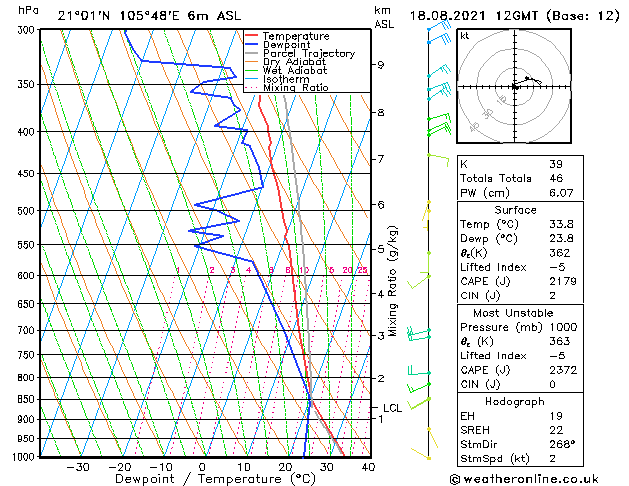Click the surface Dewp value 23.8
This screenshot has height=486, width=629.
coord(561,239)
